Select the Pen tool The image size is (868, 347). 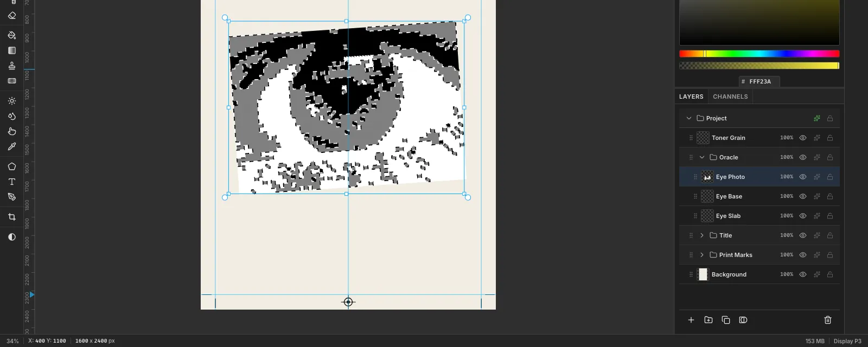click(x=12, y=197)
